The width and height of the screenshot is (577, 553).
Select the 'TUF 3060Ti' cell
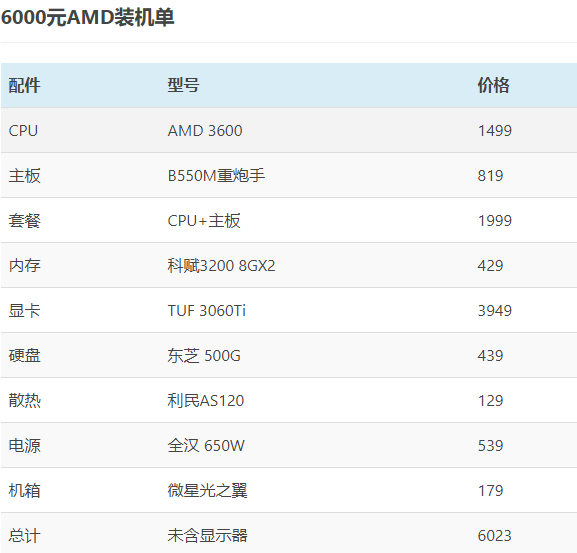(x=206, y=311)
